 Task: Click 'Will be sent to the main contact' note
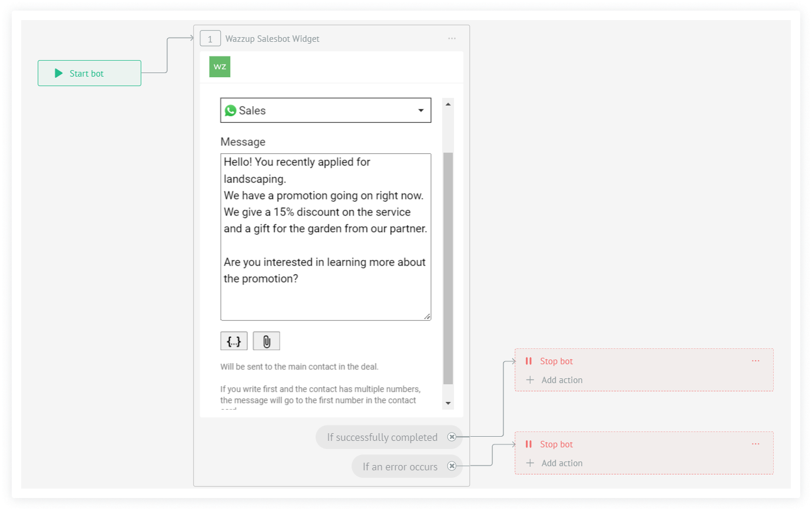coord(299,367)
